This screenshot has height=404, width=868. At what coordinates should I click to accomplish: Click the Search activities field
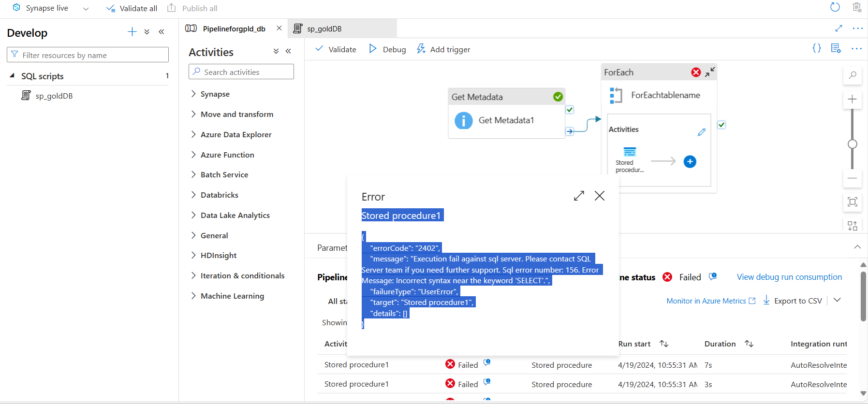pyautogui.click(x=241, y=72)
